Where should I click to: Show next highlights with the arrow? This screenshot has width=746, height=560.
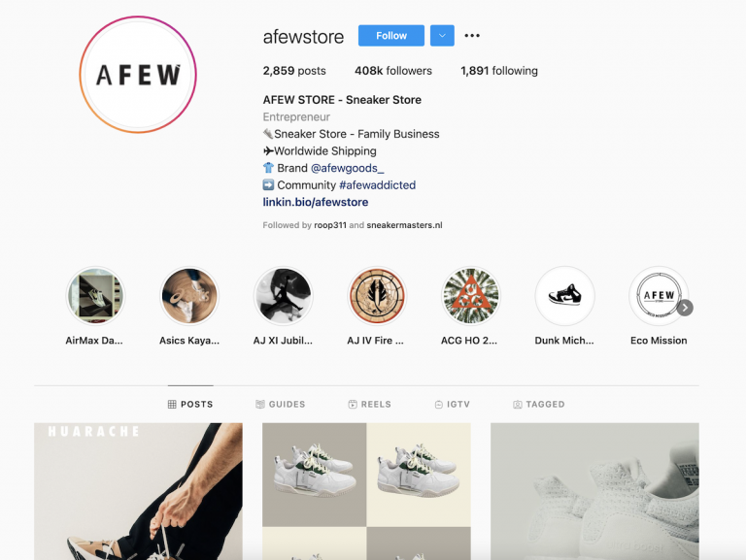(685, 308)
